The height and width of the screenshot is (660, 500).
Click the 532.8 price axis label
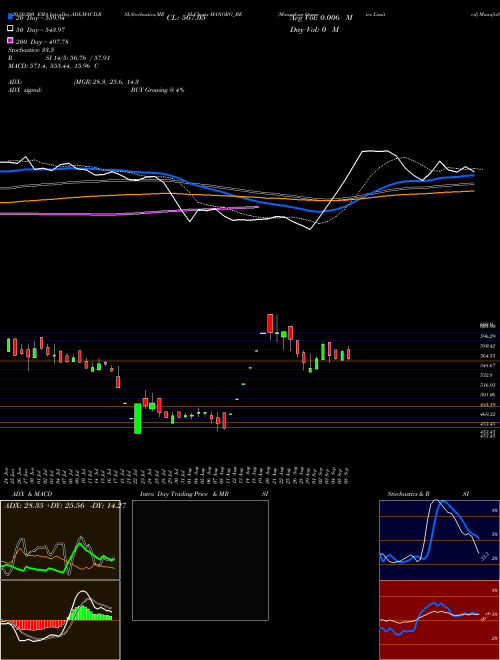(x=486, y=375)
